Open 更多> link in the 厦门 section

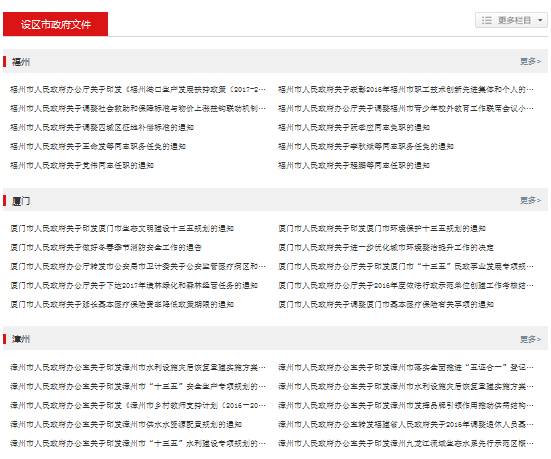[x=530, y=200]
